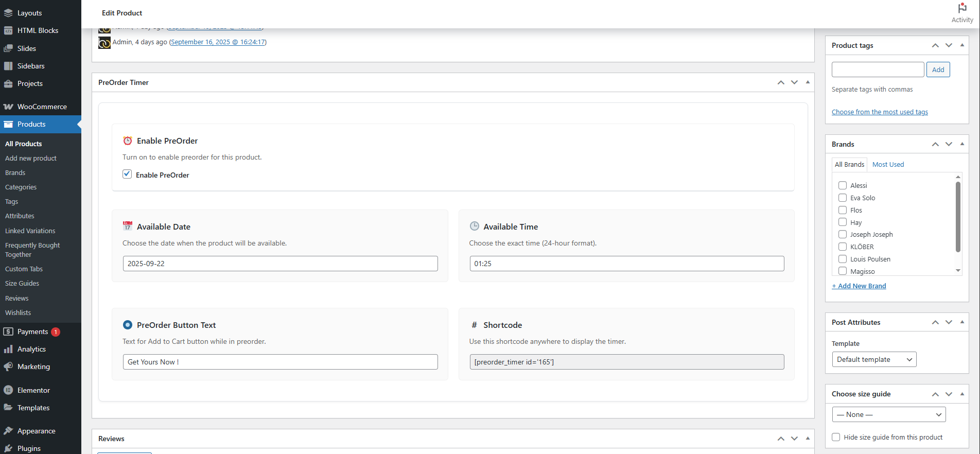Collapse the Choose size guide panel
The height and width of the screenshot is (454, 980).
[x=962, y=394]
